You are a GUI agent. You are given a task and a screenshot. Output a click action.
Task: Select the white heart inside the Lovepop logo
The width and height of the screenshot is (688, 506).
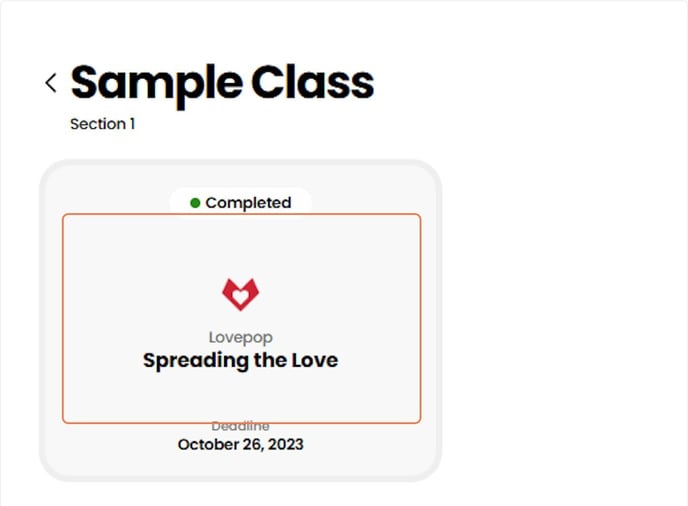click(240, 297)
